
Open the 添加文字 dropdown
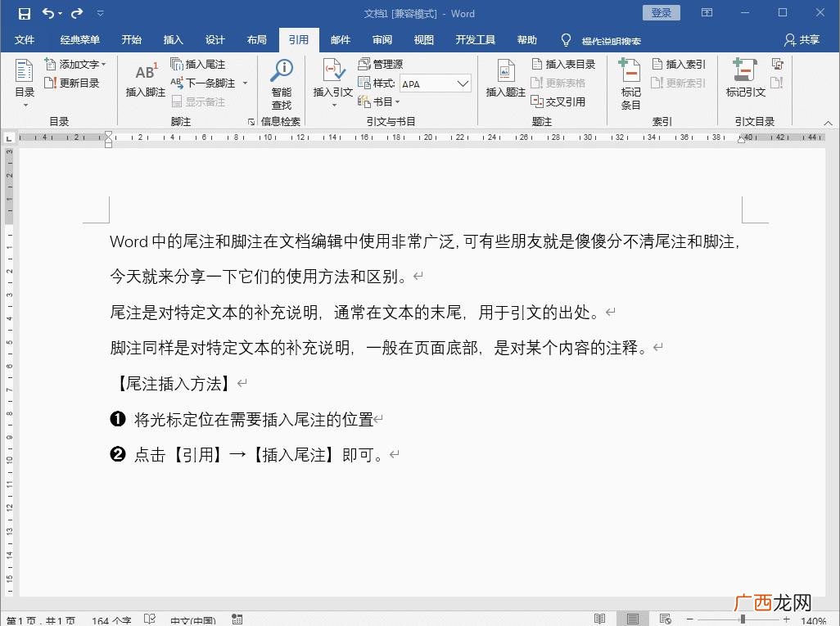(x=75, y=65)
